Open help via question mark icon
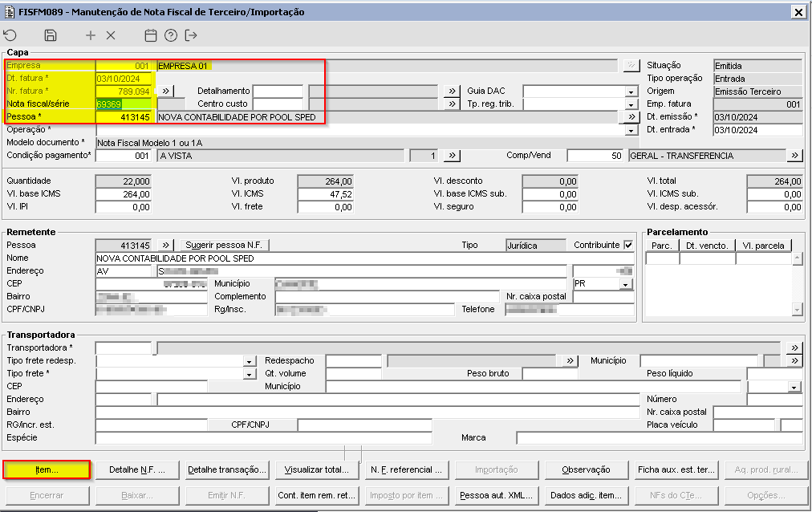The height and width of the screenshot is (512, 812). 170,35
